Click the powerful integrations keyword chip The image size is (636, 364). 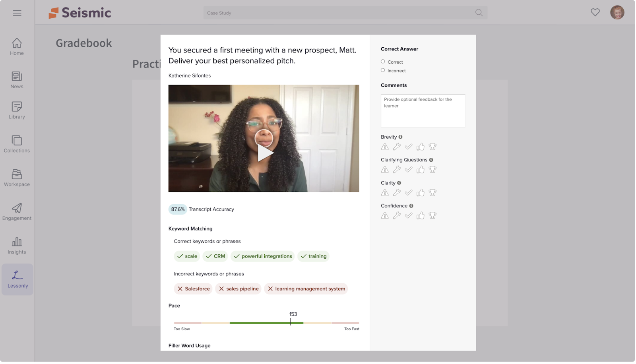pyautogui.click(x=263, y=257)
